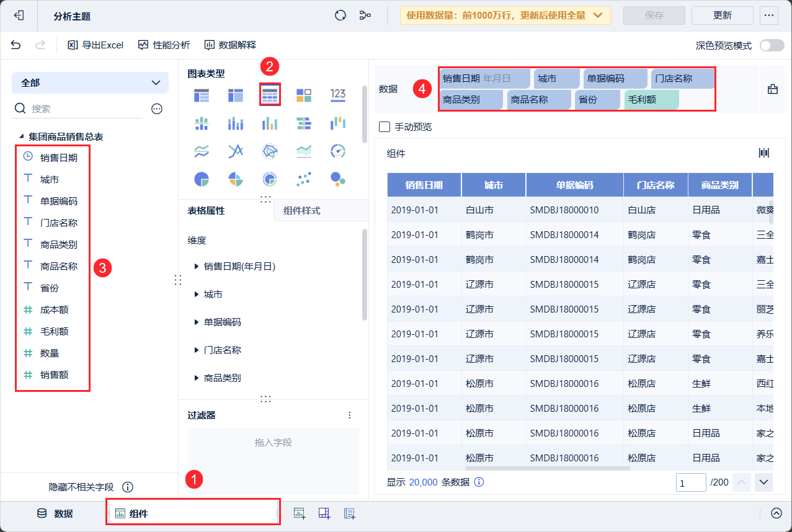Switch to the 表格属性 tab
792x532 pixels.
click(x=207, y=211)
